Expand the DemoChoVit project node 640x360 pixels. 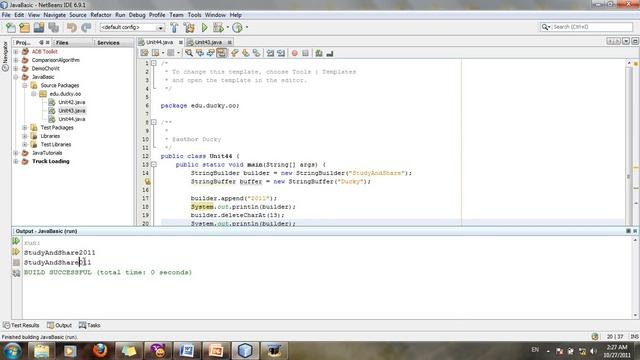[16, 69]
